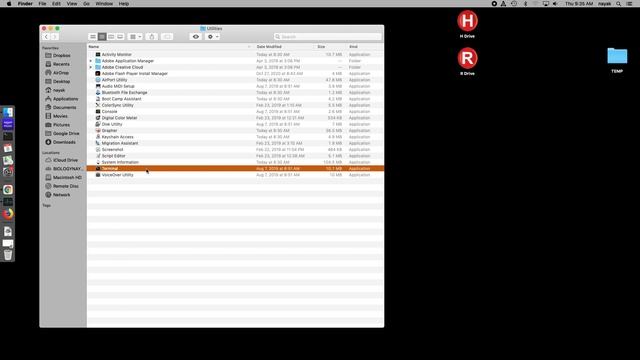Click the Share toolbar button

coord(152,37)
